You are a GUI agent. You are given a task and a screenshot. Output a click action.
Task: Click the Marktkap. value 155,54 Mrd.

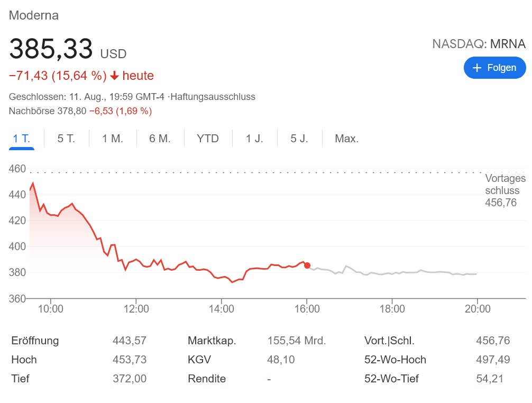tap(297, 341)
